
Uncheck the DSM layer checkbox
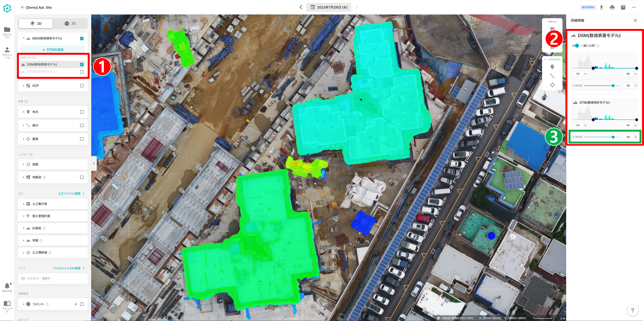point(82,64)
